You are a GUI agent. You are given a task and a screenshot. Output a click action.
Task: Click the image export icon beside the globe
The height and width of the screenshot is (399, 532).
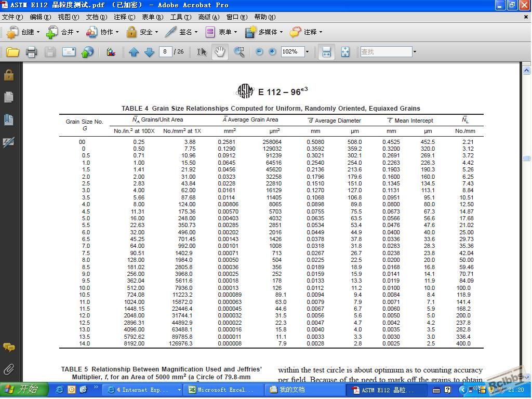[111, 52]
